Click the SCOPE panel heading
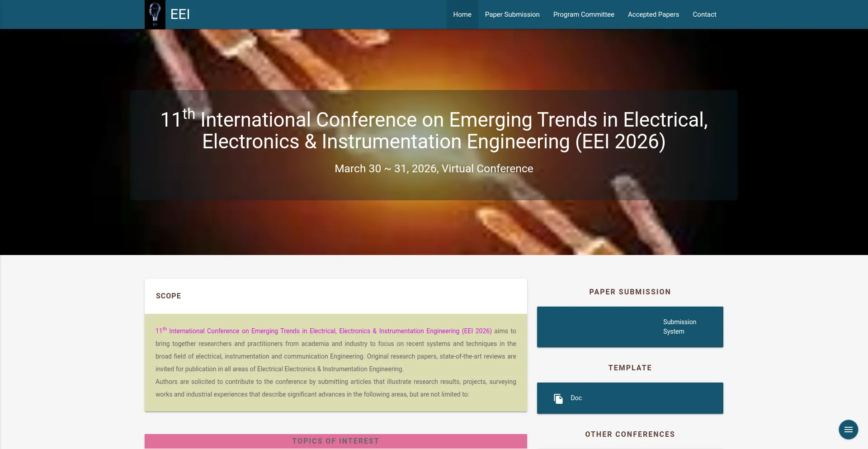 [x=168, y=296]
